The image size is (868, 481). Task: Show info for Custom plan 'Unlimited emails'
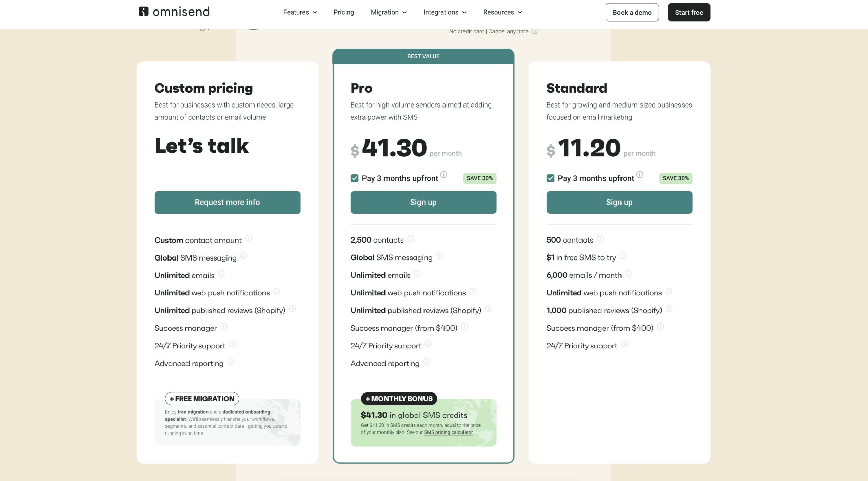(x=221, y=273)
